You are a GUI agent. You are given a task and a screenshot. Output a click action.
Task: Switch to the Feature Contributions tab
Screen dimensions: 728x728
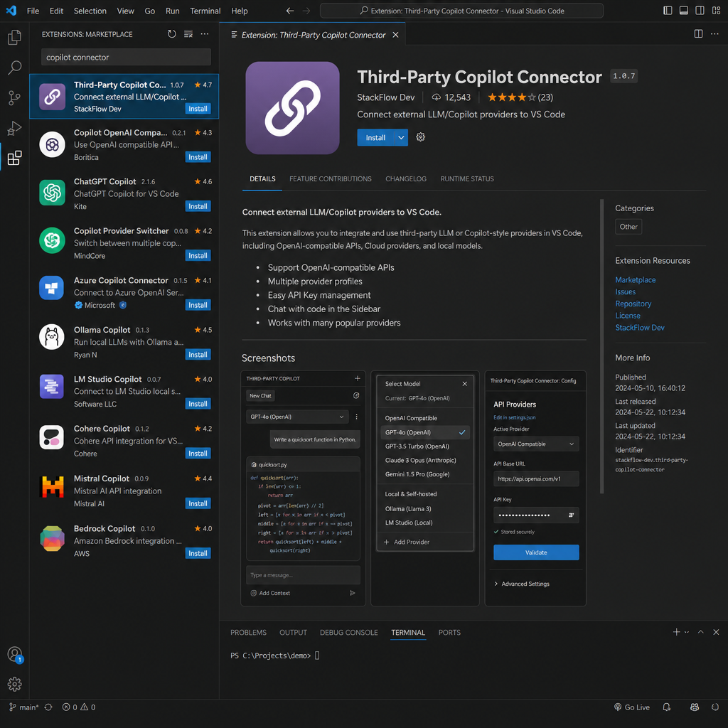pyautogui.click(x=330, y=178)
